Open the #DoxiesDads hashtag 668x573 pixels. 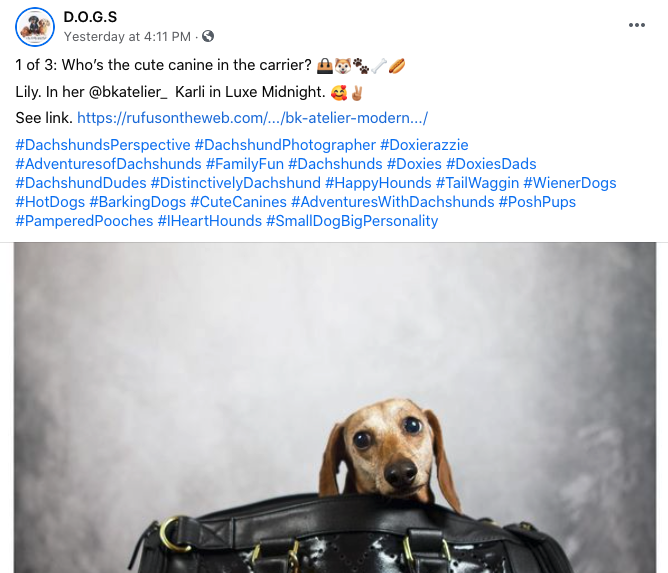pos(491,164)
